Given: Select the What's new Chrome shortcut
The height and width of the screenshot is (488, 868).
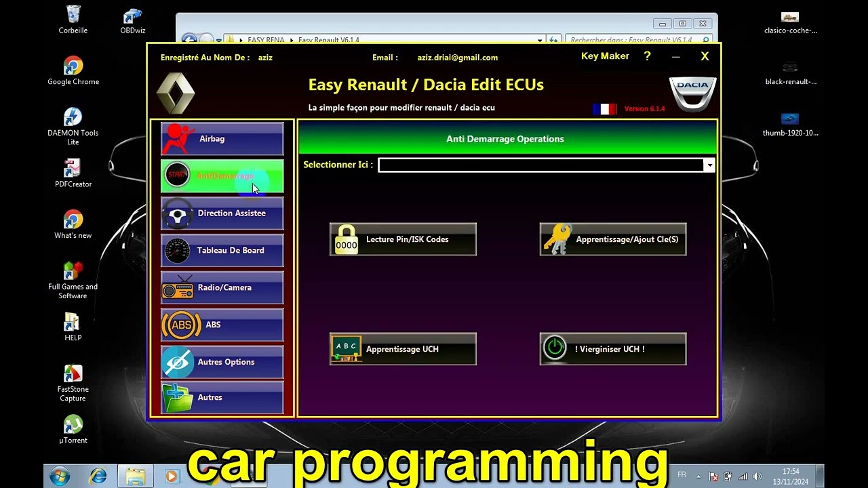Looking at the screenshot, I should pyautogui.click(x=73, y=224).
